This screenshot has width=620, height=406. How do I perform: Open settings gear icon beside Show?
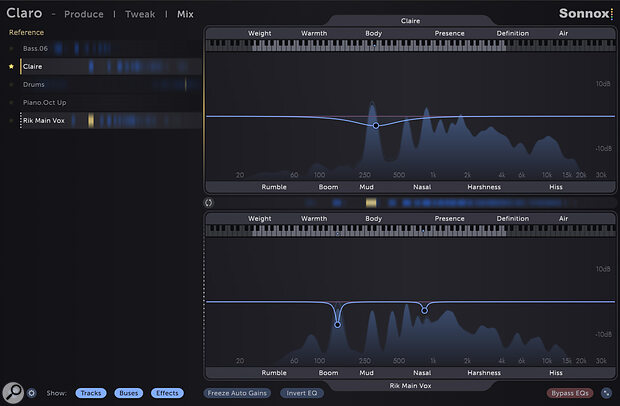[x=32, y=393]
